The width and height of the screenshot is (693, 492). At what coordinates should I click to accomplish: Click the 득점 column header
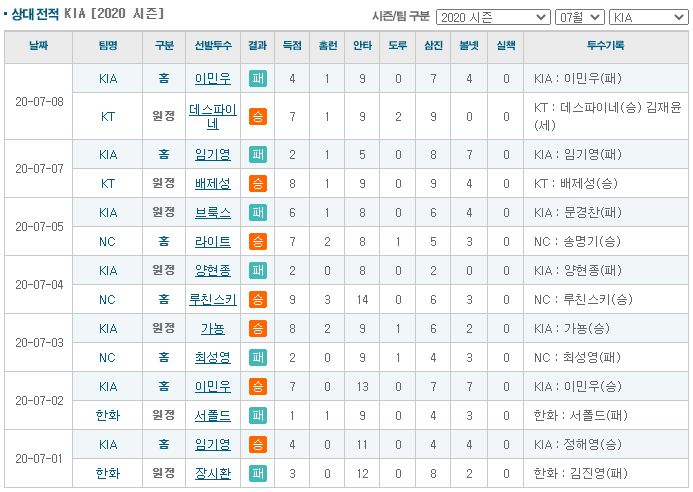click(x=292, y=46)
